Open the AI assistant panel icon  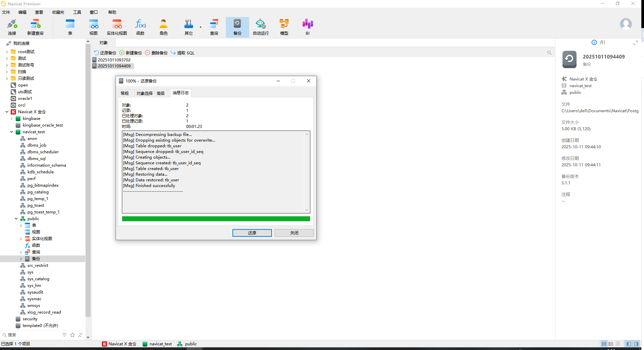click(603, 42)
